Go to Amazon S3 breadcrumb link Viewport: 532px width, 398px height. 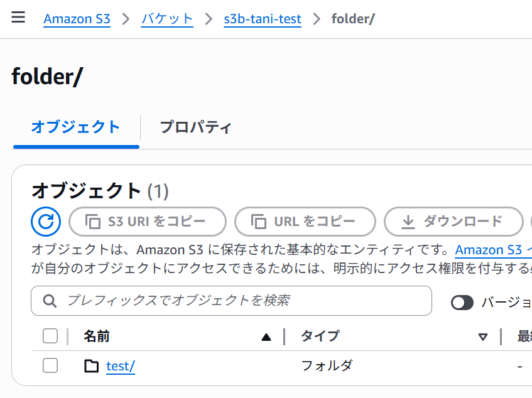click(x=77, y=19)
